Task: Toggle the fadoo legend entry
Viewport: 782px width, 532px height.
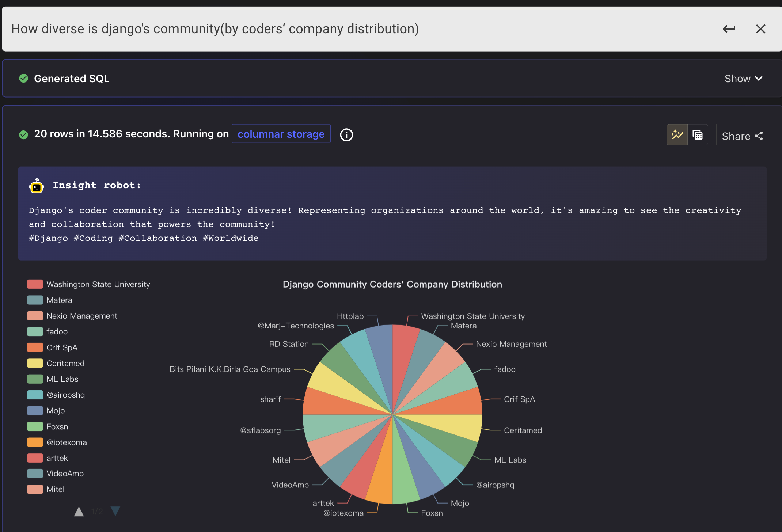Action: click(48, 331)
